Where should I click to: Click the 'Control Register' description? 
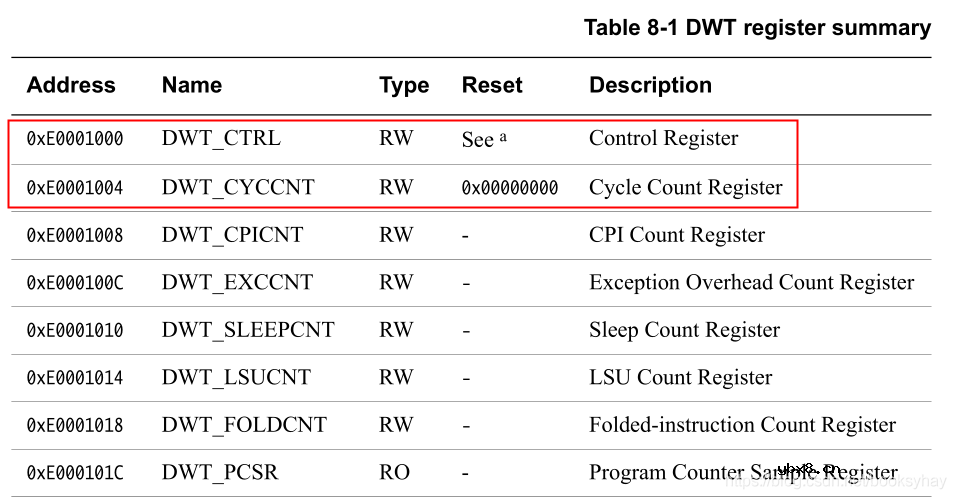(663, 139)
